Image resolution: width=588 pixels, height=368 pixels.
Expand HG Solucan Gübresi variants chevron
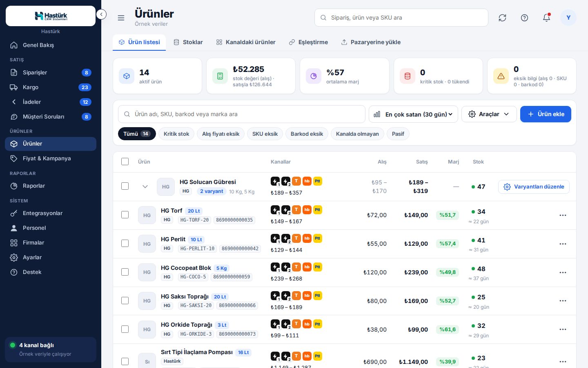(x=145, y=186)
